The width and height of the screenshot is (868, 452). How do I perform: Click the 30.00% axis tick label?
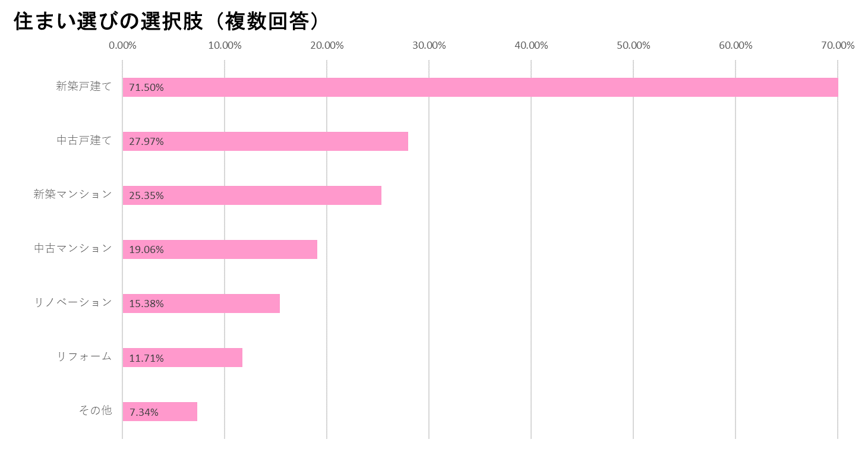(x=429, y=46)
